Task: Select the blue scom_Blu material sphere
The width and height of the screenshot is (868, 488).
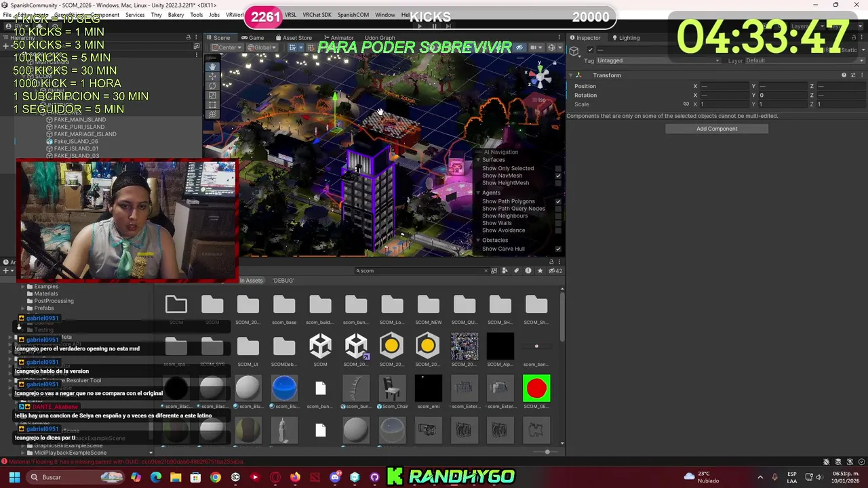Action: pyautogui.click(x=284, y=392)
